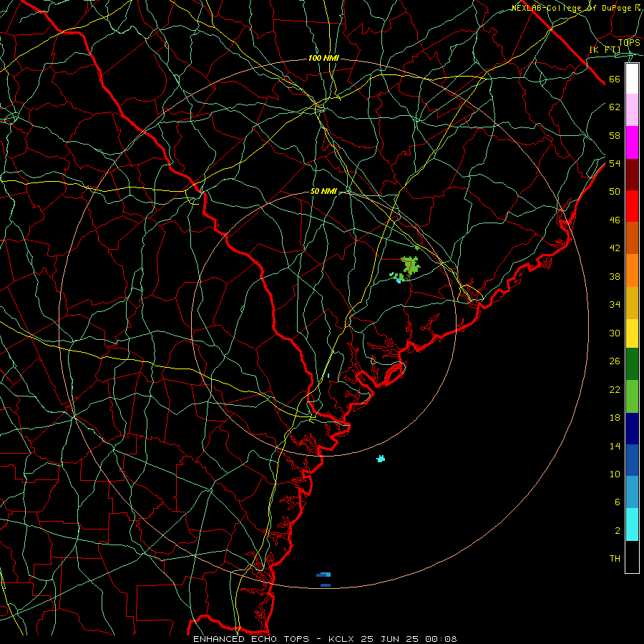Click the 50 value on the legend

pos(615,192)
